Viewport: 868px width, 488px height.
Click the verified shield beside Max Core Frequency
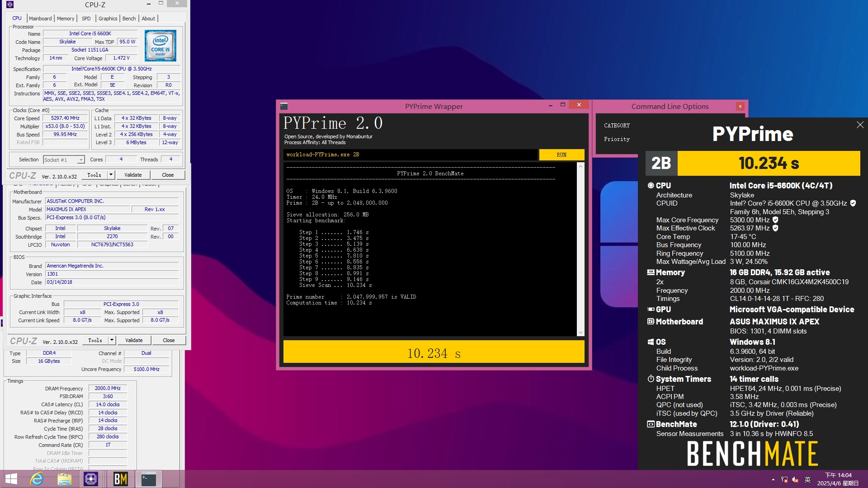[775, 220]
